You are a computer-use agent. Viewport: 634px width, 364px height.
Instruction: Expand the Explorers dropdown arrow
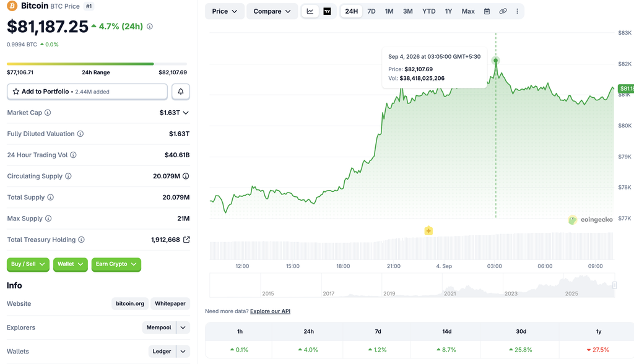pos(183,327)
